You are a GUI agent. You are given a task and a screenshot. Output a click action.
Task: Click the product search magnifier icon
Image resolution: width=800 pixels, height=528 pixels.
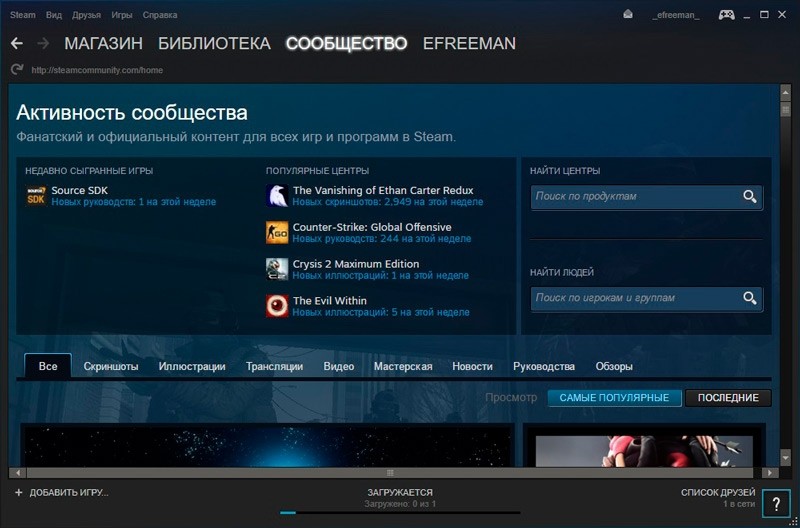click(x=749, y=196)
